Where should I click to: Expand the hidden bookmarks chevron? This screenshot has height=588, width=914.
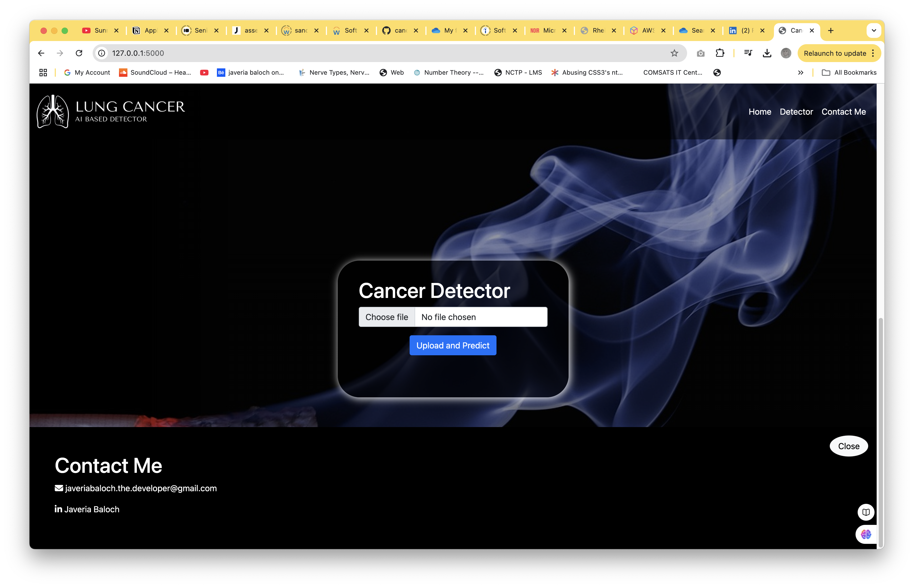[801, 73]
